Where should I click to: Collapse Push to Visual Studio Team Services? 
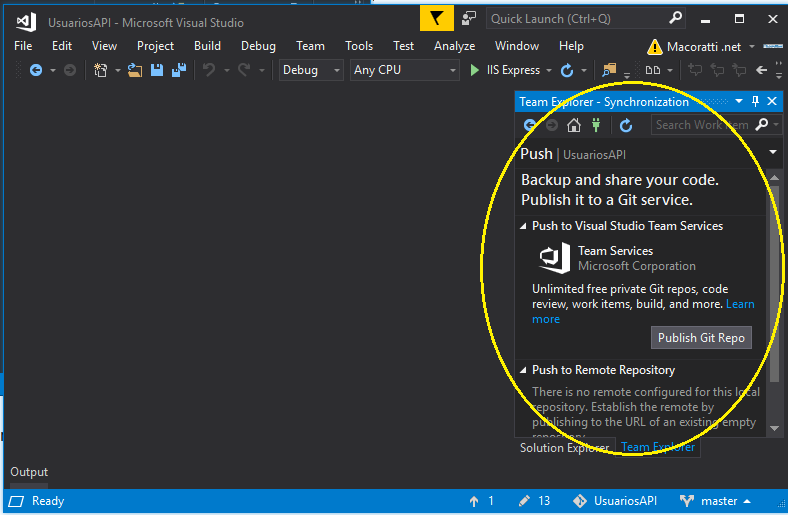523,226
